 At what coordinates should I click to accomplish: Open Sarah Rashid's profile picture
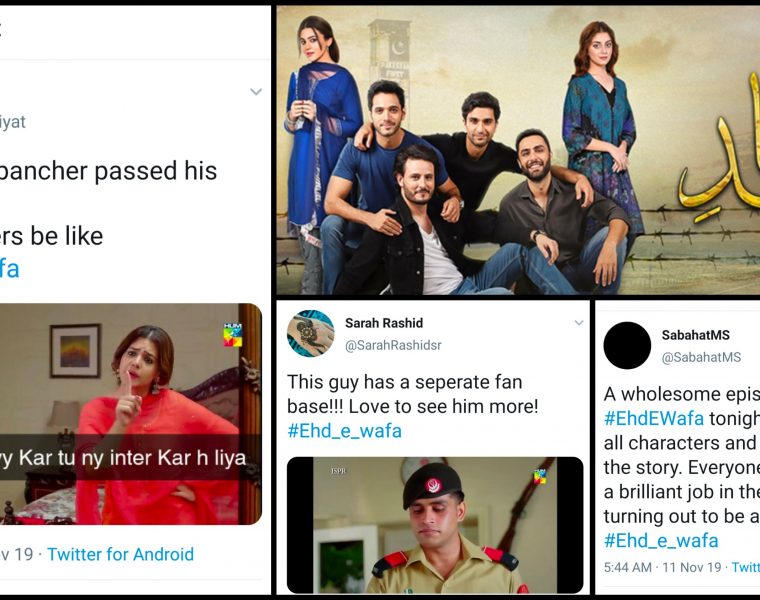coord(307,333)
